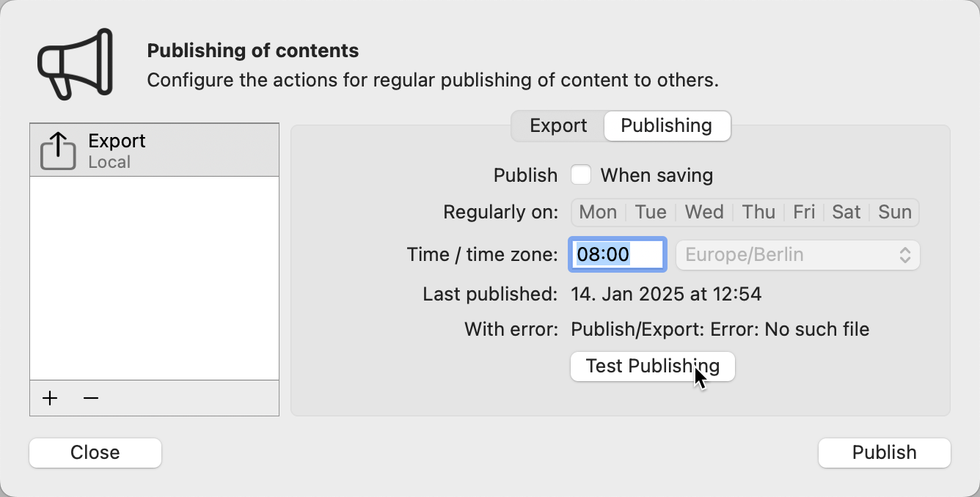This screenshot has height=497, width=980.
Task: Toggle Tue for regular publishing
Action: coord(650,212)
